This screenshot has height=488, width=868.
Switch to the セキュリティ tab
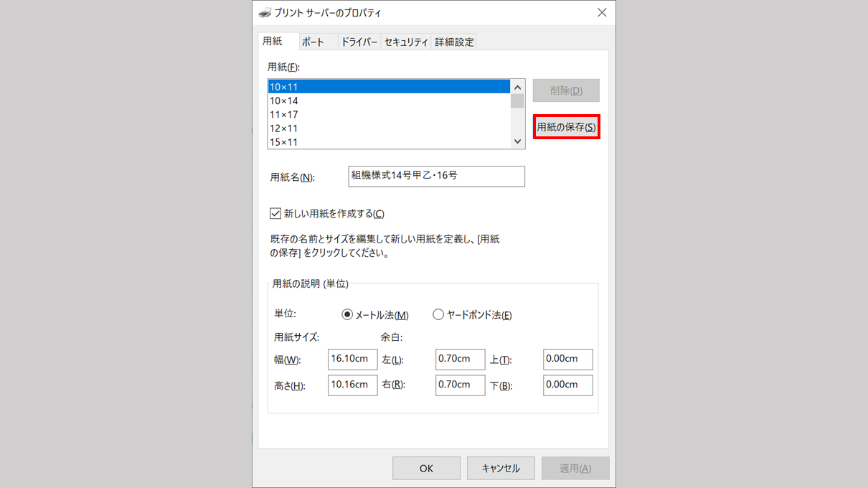[x=406, y=42]
